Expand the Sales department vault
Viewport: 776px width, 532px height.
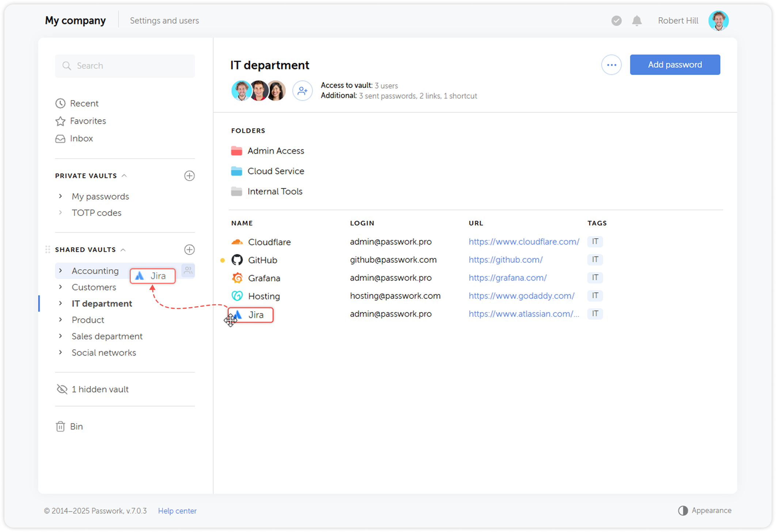(x=61, y=336)
